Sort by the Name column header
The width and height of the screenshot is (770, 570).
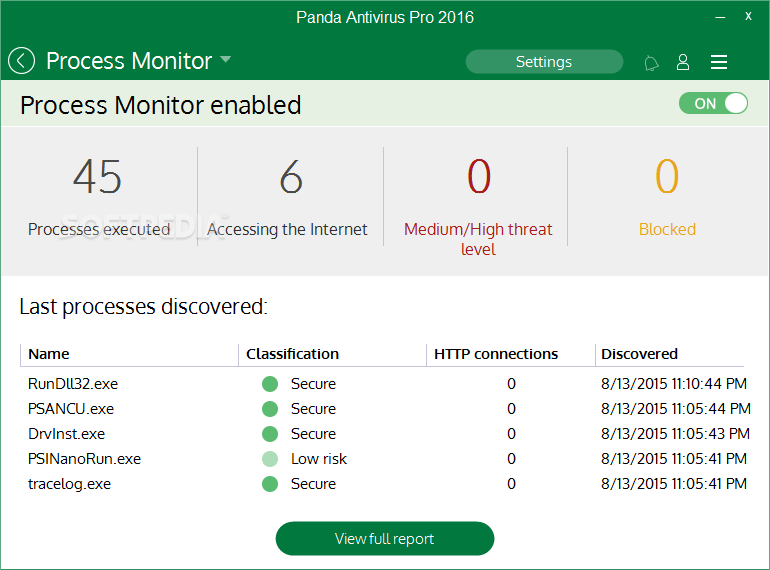click(129, 354)
